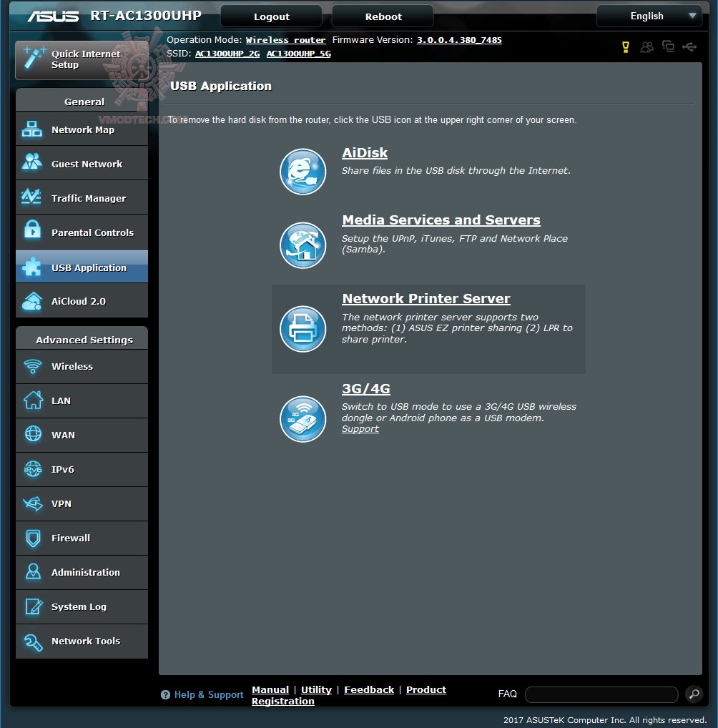Click the network client status icon
Viewport: 718px width, 728px height.
tap(669, 46)
